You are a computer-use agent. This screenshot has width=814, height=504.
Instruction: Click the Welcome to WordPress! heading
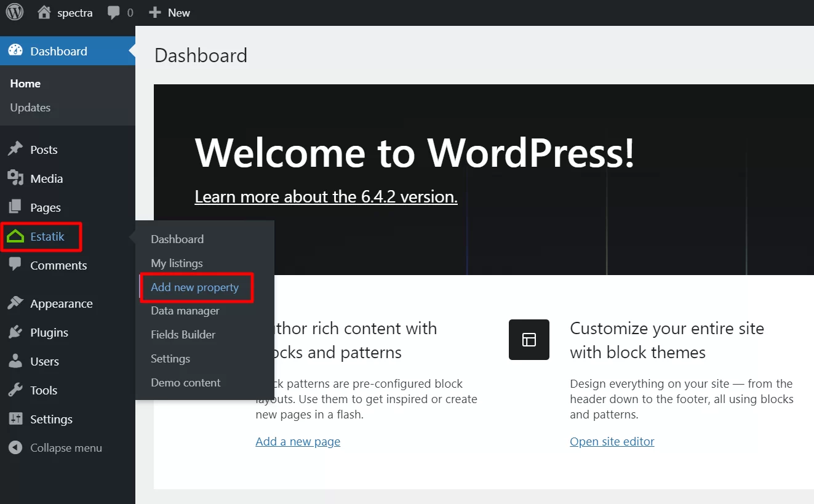click(415, 152)
